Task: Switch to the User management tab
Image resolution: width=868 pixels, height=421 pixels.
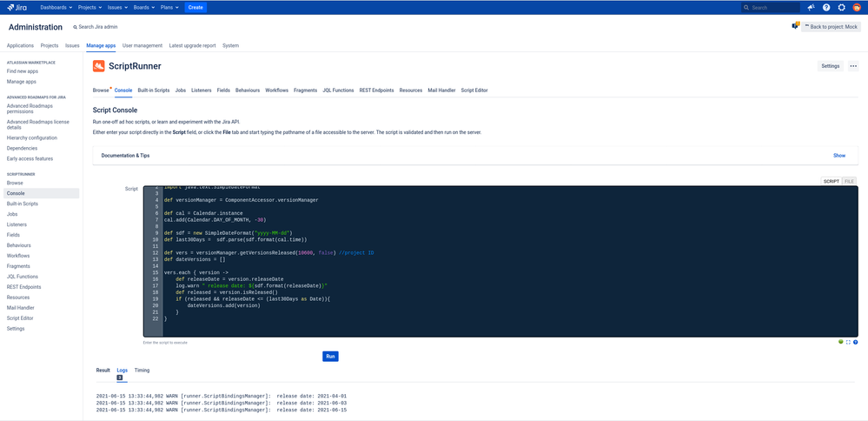Action: point(142,45)
